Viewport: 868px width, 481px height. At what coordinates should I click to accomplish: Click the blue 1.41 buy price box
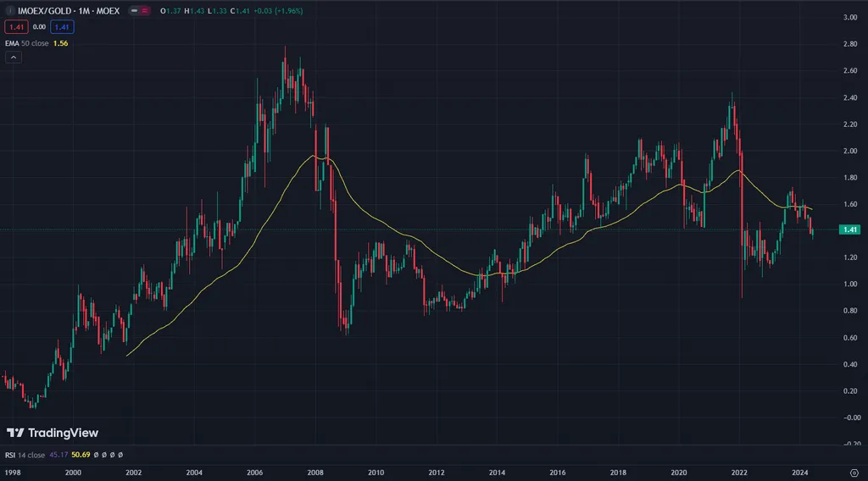[x=62, y=27]
